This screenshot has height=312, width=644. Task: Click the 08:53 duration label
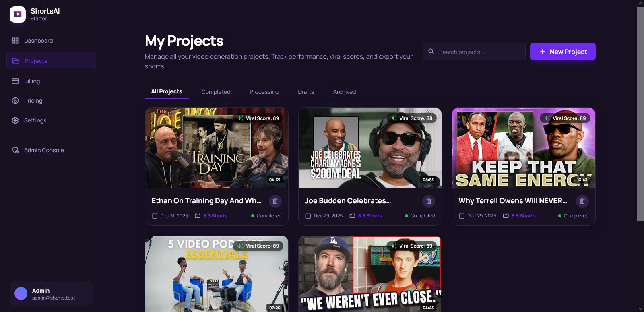[428, 180]
